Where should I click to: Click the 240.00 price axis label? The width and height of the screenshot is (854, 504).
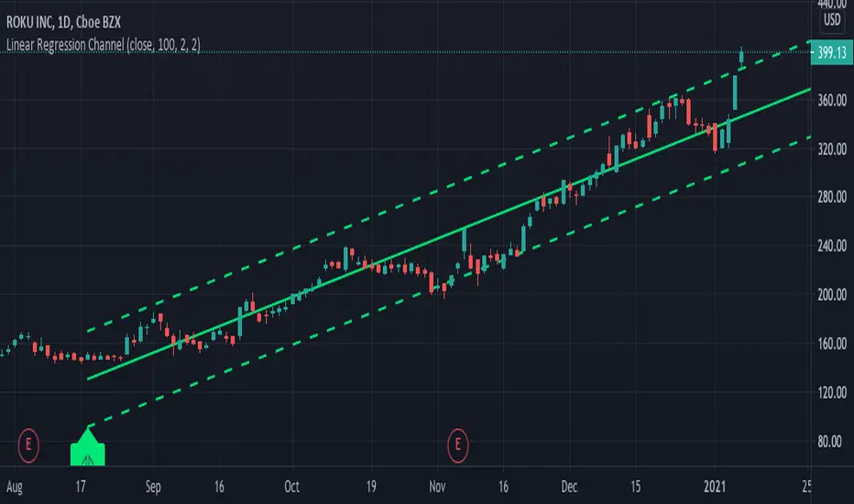pos(832,247)
